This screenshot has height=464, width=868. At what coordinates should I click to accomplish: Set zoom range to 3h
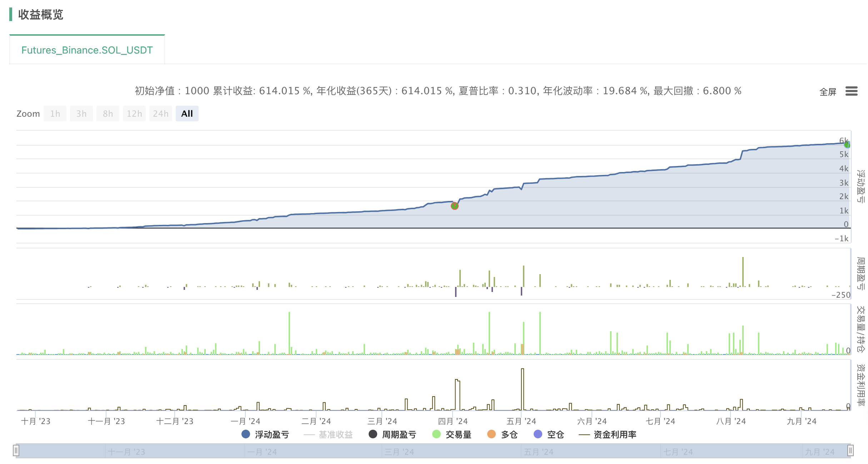[81, 114]
